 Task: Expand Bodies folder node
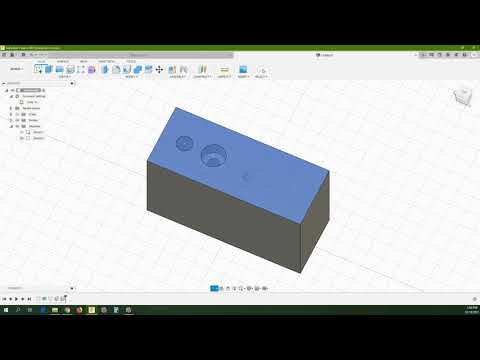click(11, 120)
